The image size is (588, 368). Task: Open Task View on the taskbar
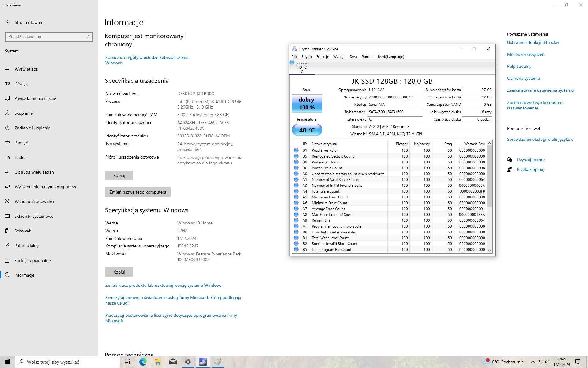point(127,362)
